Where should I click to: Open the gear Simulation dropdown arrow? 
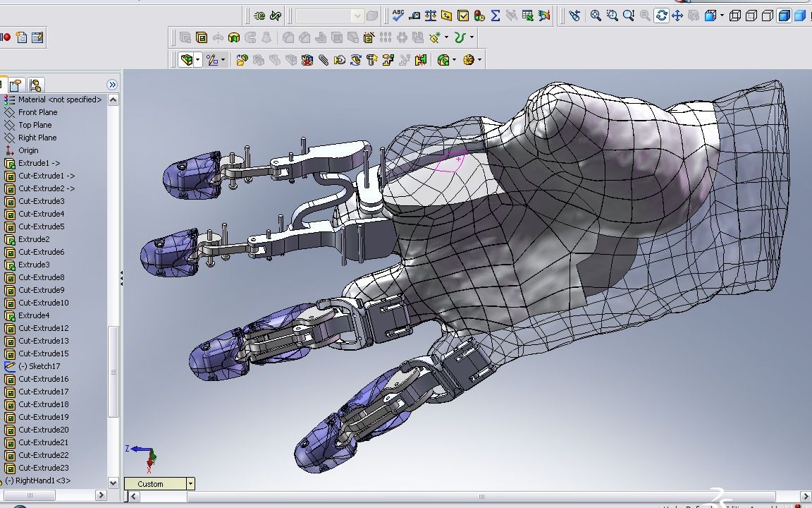[479, 59]
